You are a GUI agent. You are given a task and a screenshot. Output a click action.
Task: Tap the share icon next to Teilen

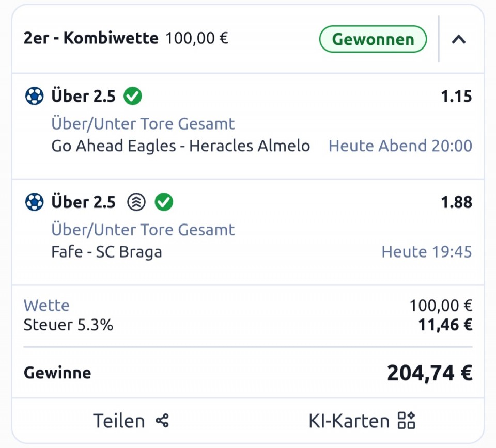tap(162, 421)
